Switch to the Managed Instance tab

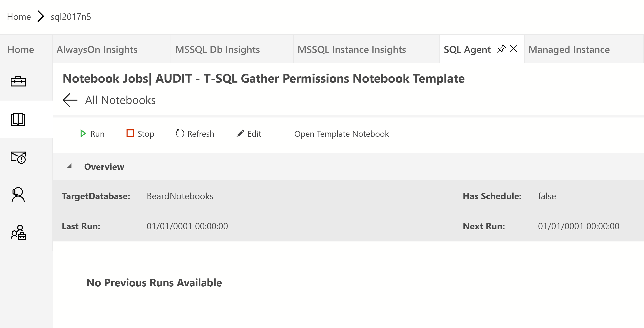point(569,50)
